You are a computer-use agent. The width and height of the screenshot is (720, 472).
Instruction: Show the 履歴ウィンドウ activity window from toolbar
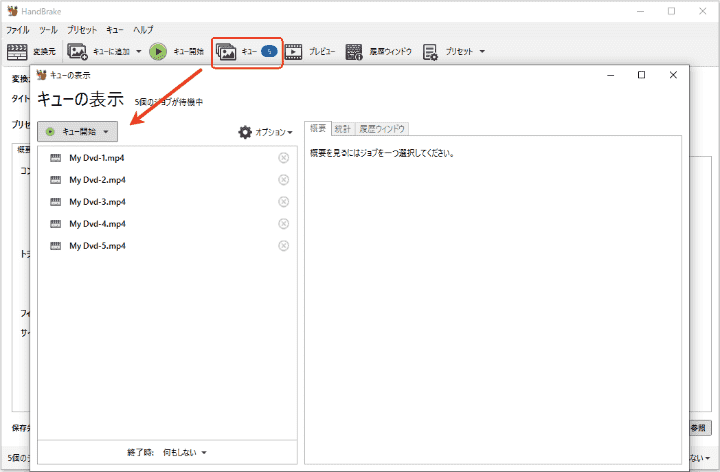click(379, 52)
